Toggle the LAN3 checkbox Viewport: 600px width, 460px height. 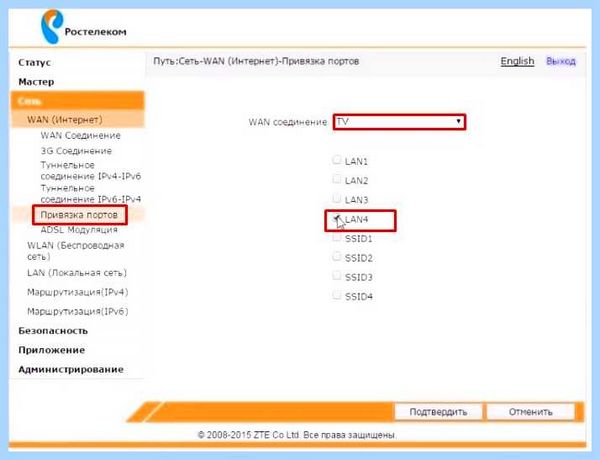336,198
